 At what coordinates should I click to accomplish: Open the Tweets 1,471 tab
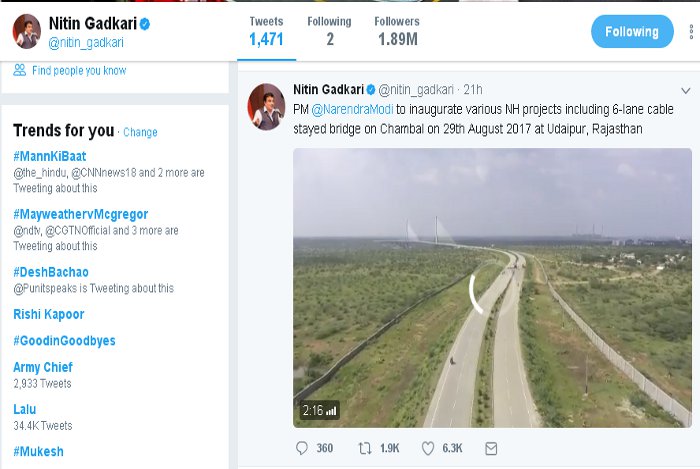click(x=266, y=32)
